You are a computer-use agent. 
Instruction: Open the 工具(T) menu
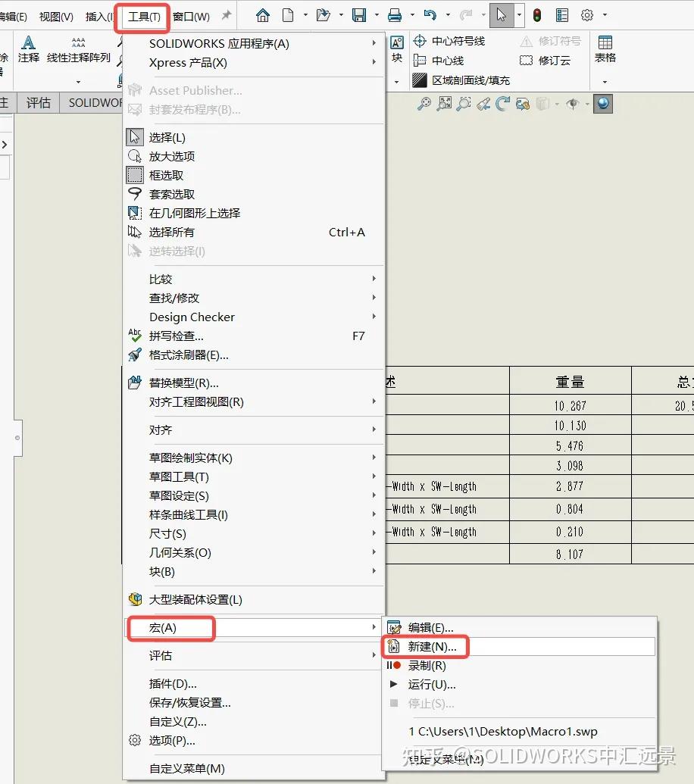tap(144, 17)
